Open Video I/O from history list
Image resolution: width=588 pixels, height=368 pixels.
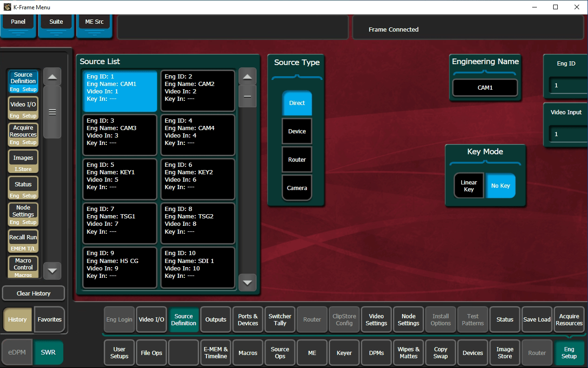[x=23, y=108]
